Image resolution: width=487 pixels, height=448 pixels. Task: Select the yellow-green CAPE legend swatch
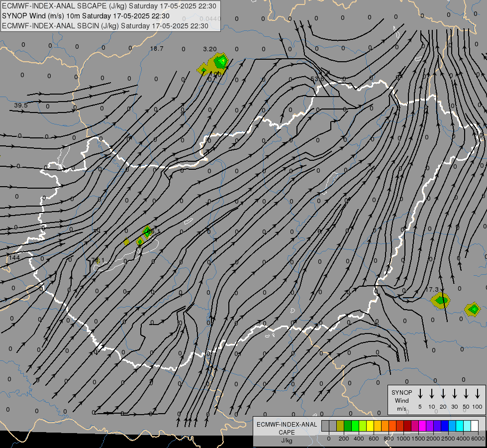(363, 426)
